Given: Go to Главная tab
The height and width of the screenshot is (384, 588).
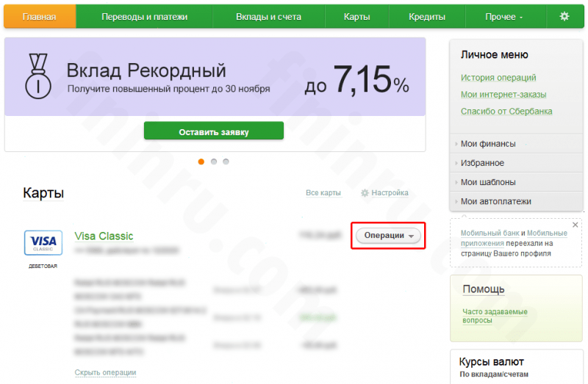Looking at the screenshot, I should click(x=40, y=17).
